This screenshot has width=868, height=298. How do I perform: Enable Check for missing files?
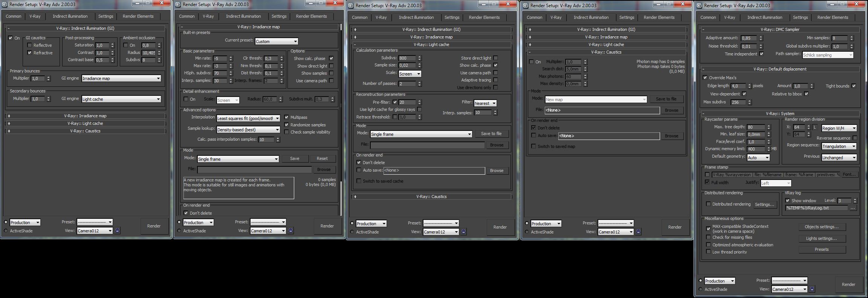(708, 237)
